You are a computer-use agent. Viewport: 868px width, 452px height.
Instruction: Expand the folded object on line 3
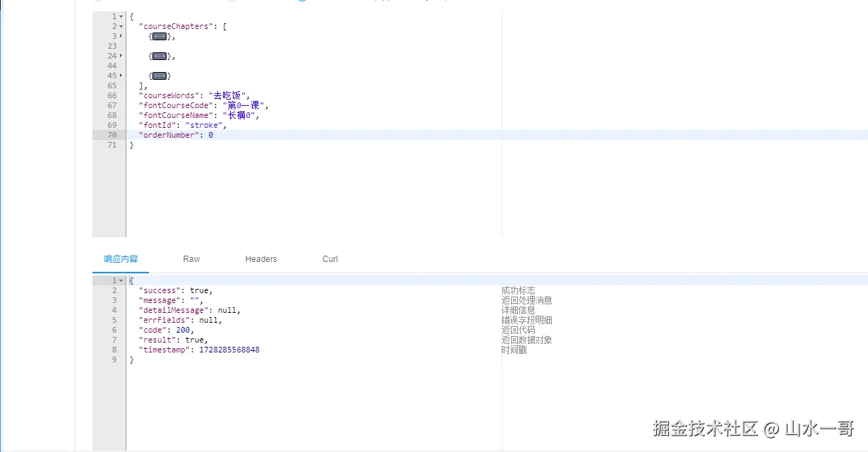[x=159, y=36]
